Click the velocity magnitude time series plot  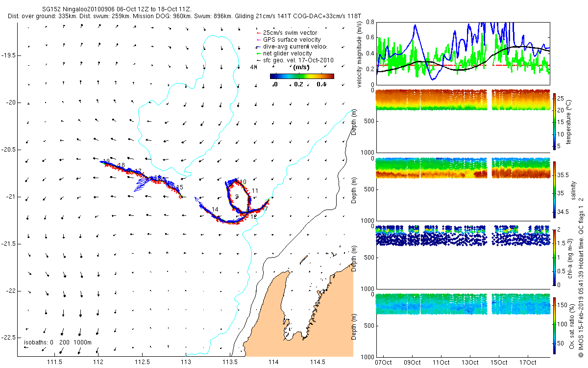pos(462,53)
